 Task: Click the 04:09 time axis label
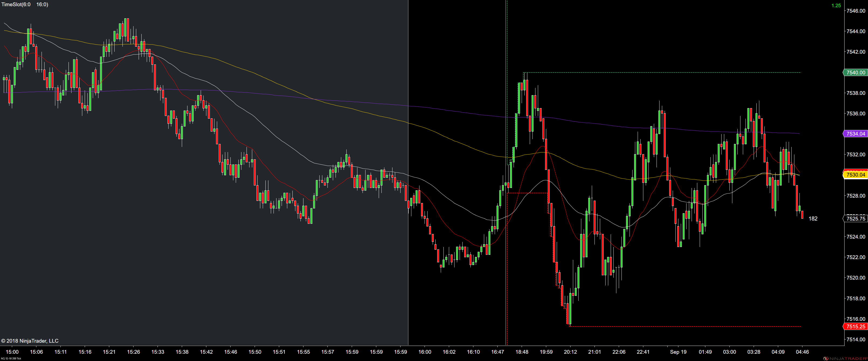pyautogui.click(x=778, y=352)
